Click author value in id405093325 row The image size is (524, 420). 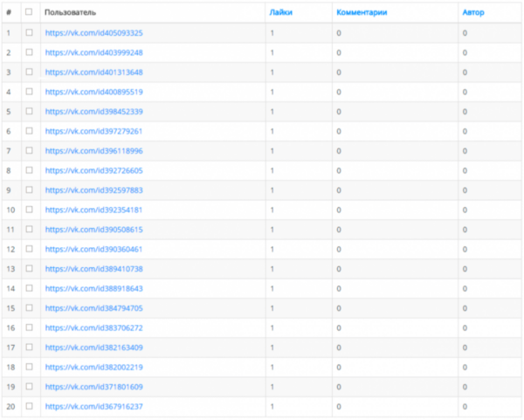point(465,33)
